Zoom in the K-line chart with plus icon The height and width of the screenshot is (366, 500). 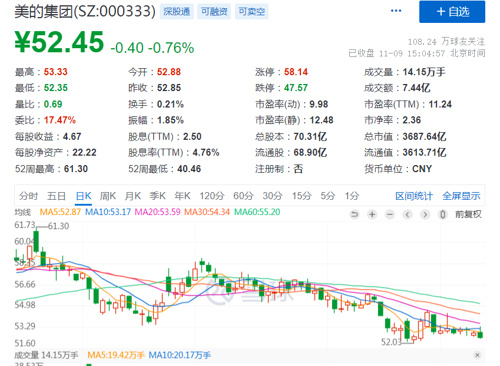point(372,214)
